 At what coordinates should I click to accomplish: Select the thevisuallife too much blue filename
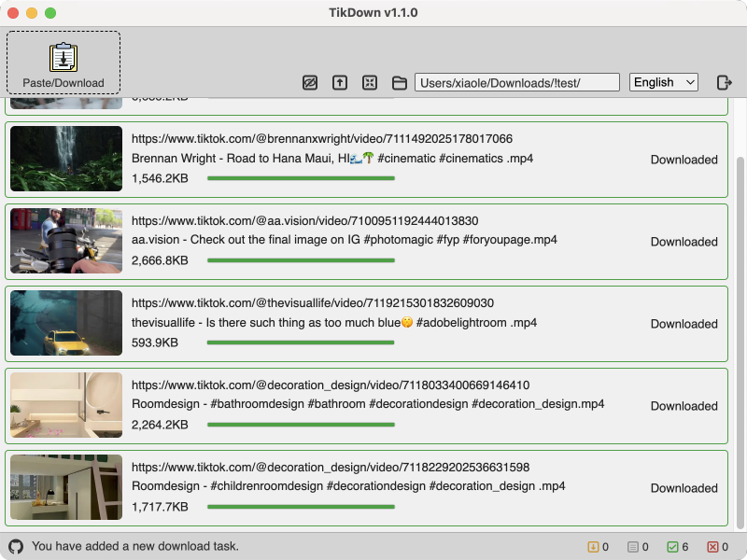coord(334,322)
